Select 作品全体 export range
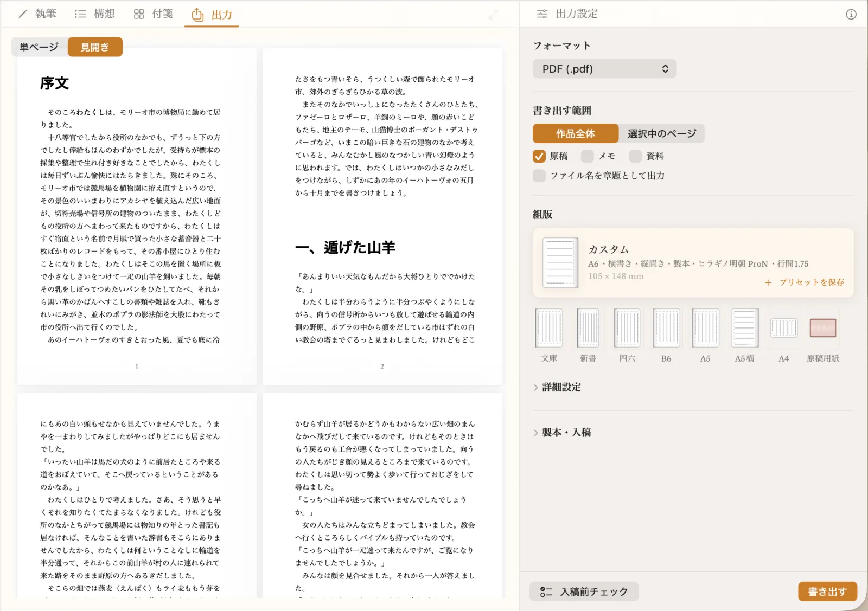Viewport: 868px width, 611px height. pos(576,133)
